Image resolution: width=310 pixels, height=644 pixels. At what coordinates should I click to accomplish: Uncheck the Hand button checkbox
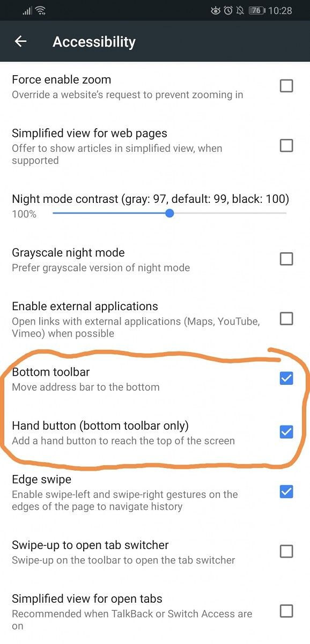[286, 432]
